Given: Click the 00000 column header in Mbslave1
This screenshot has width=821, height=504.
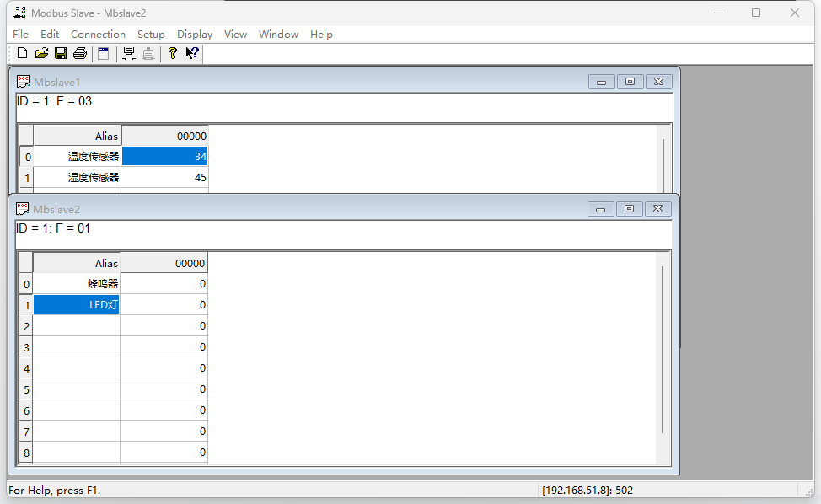Looking at the screenshot, I should 165,136.
